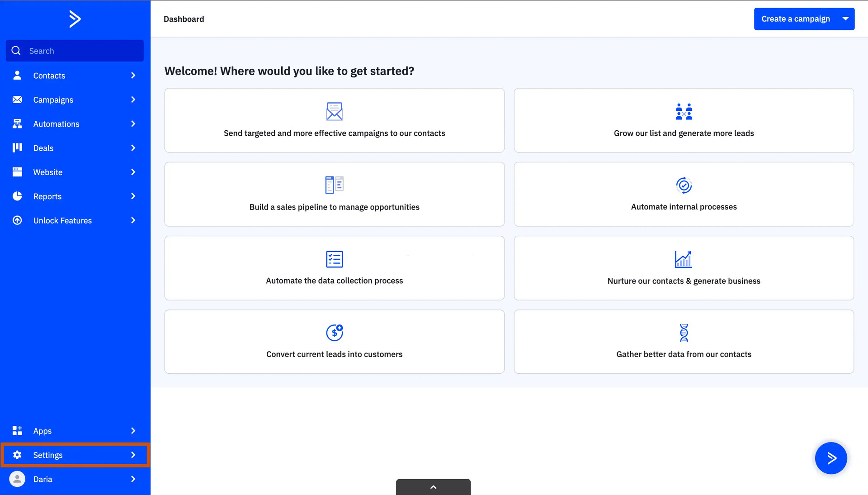Select the Unlock Features icon

pyautogui.click(x=17, y=220)
